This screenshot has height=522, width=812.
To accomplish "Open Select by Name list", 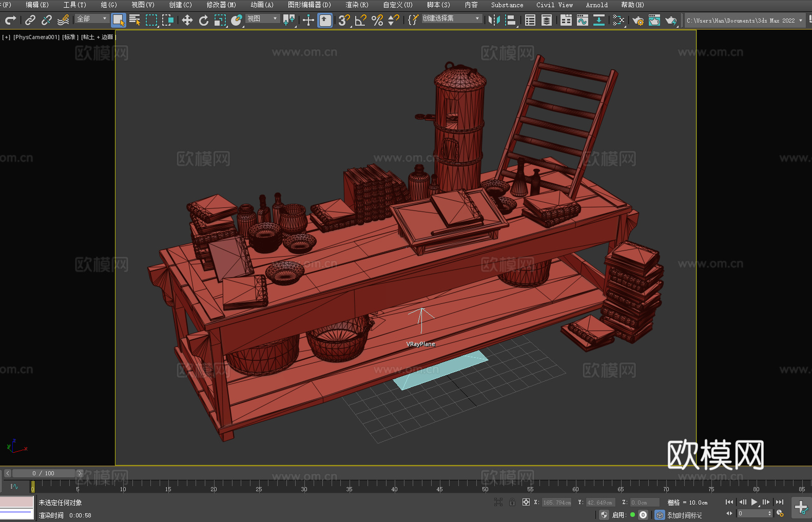I will pyautogui.click(x=135, y=20).
